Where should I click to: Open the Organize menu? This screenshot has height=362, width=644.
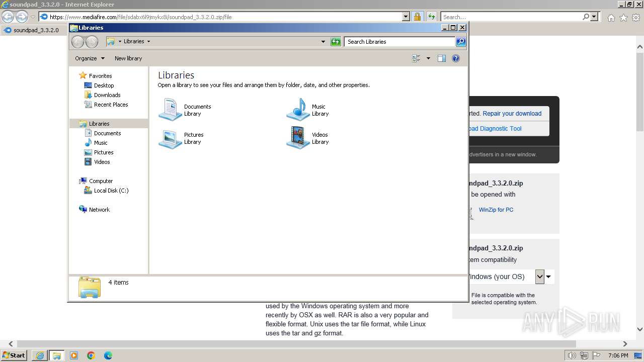[x=90, y=58]
